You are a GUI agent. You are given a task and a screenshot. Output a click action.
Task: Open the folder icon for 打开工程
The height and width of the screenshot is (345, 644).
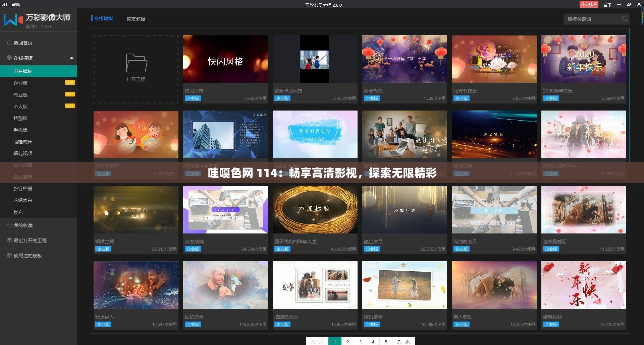point(136,63)
